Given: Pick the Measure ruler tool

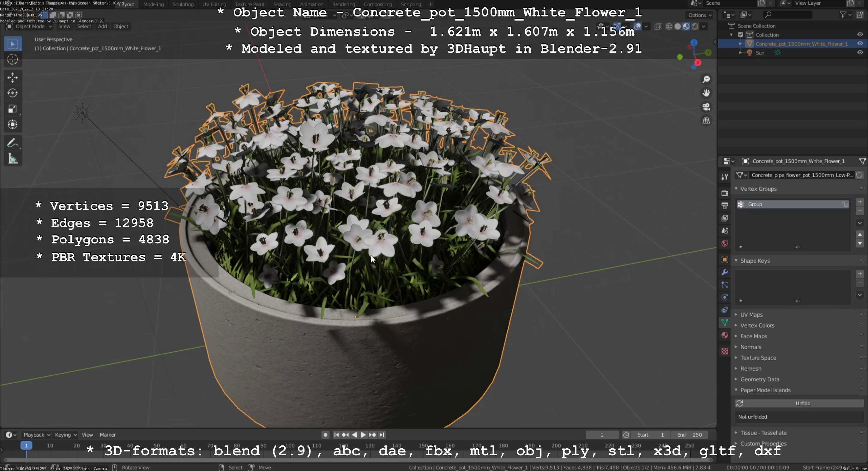Looking at the screenshot, I should coord(13,158).
